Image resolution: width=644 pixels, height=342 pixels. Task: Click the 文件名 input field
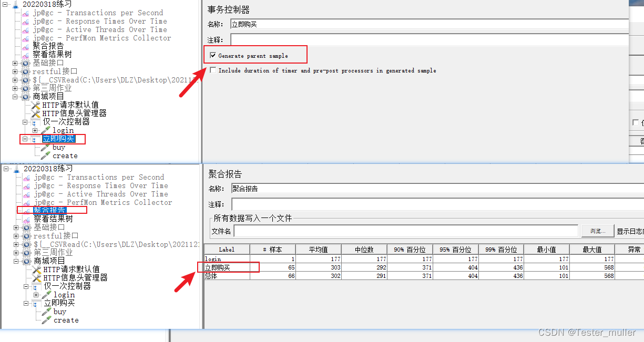[406, 231]
